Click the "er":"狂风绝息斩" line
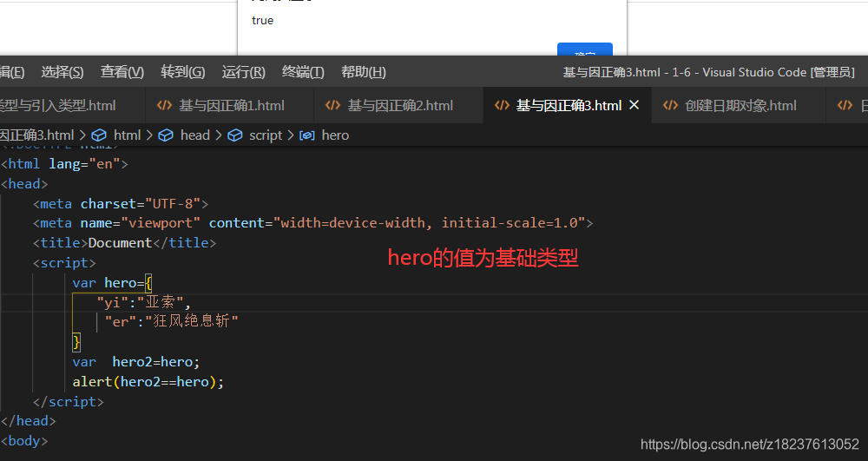Screen dimensions: 868x461 pyautogui.click(x=172, y=321)
